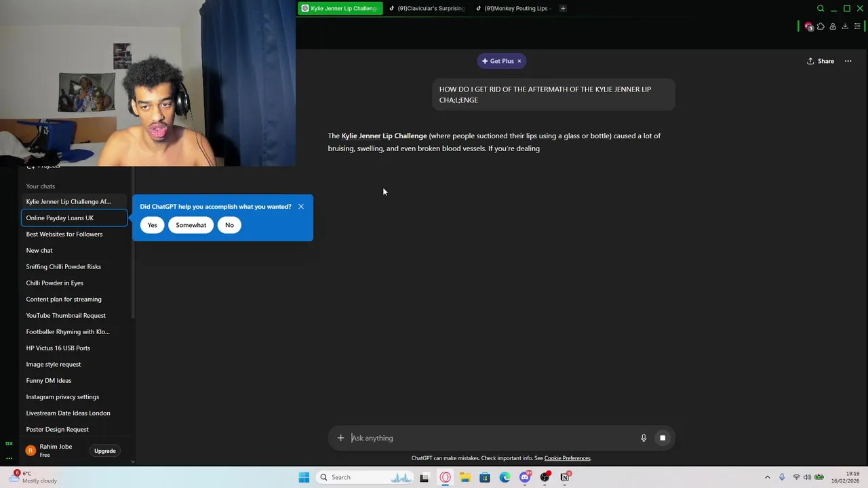The height and width of the screenshot is (488, 868).
Task: Open the Content plan for streaming chat
Action: pyautogui.click(x=74, y=299)
